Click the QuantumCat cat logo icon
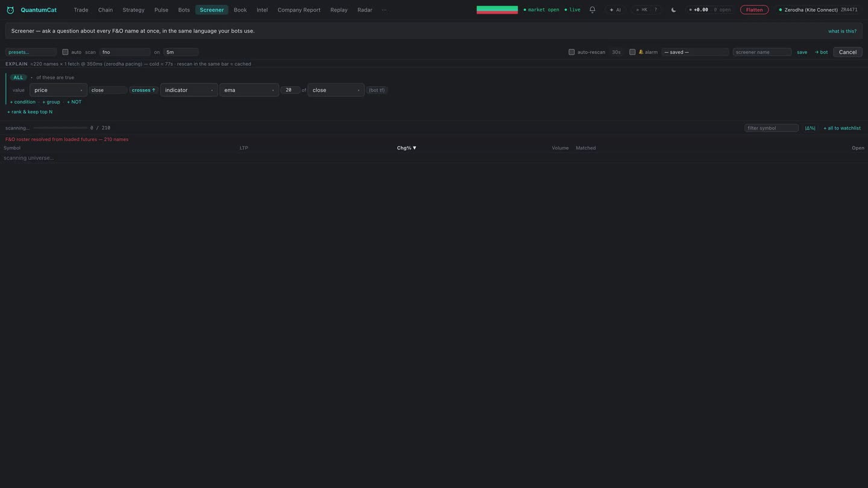The image size is (868, 488). click(10, 10)
